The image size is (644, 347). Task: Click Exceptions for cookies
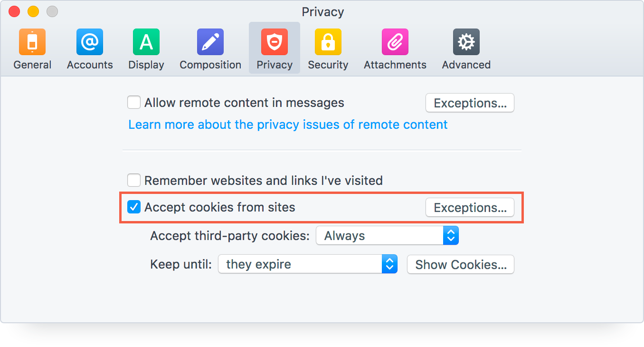469,207
